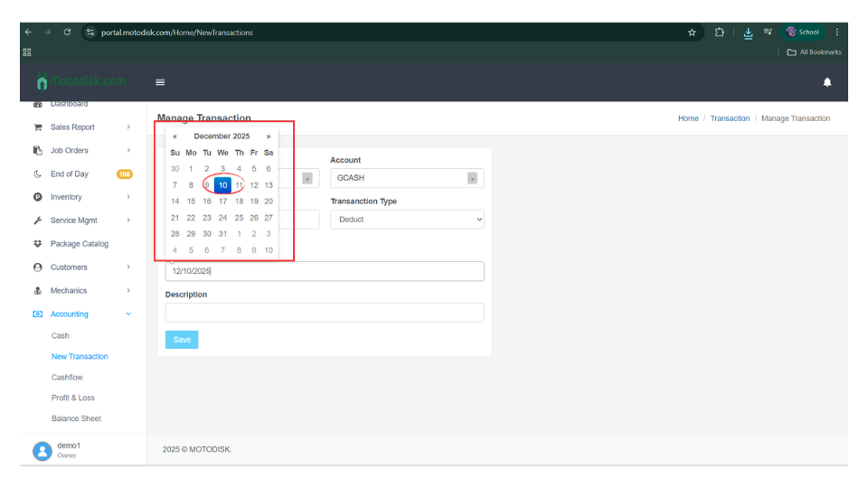
Task: Click the Service Mgmt wrench icon
Action: (x=38, y=221)
